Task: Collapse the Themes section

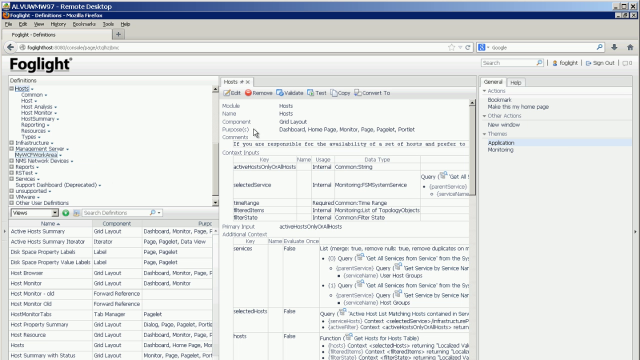Action: [x=484, y=134]
